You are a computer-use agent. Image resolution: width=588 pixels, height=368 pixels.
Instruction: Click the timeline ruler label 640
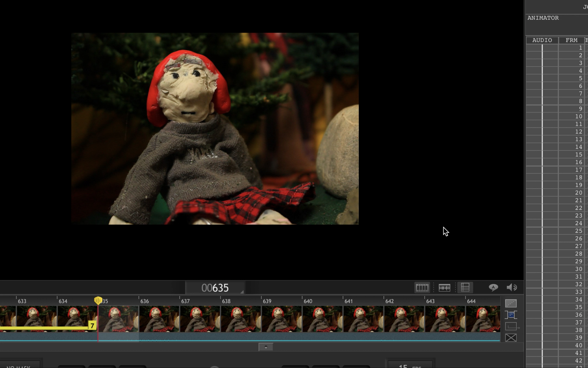(308, 301)
